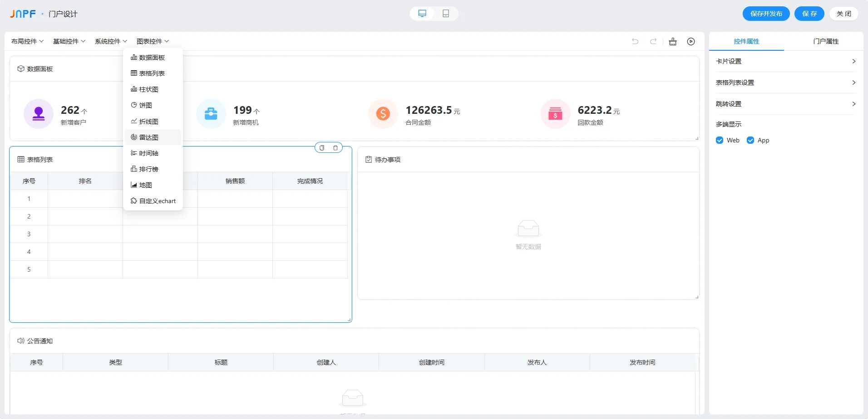The width and height of the screenshot is (868, 419).
Task: Click row number 5 in 表格列表
Action: click(29, 269)
